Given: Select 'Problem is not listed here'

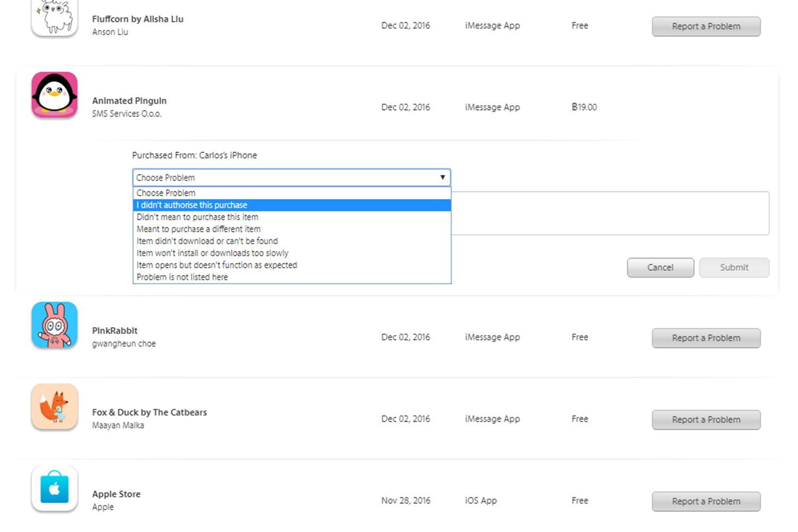Looking at the screenshot, I should 292,277.
